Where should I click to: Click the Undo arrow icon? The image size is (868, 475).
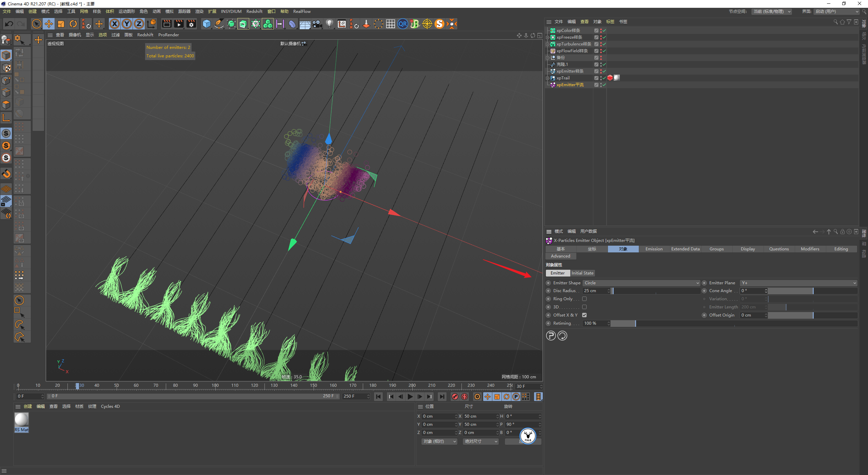(9, 24)
